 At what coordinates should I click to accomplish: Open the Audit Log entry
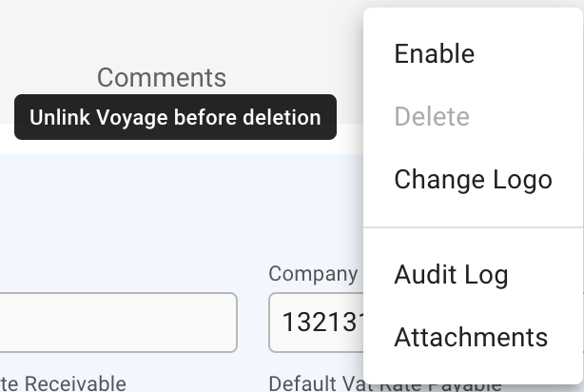tap(451, 275)
